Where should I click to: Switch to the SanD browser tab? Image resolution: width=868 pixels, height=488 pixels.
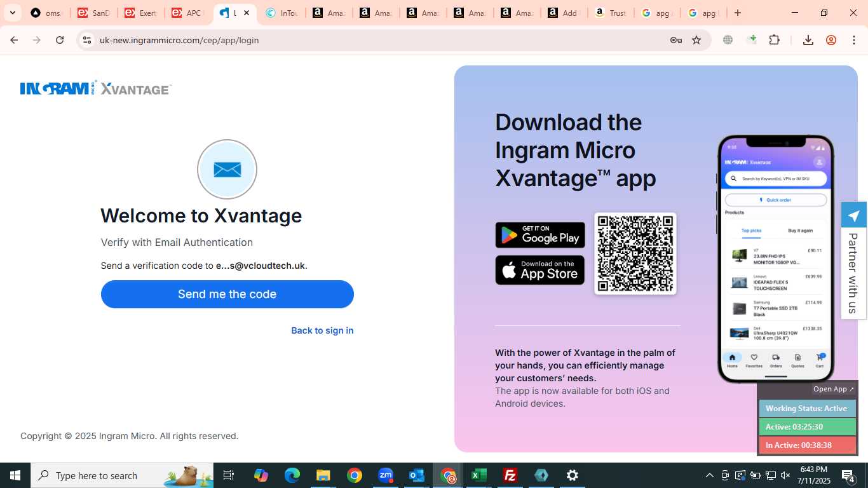point(93,13)
